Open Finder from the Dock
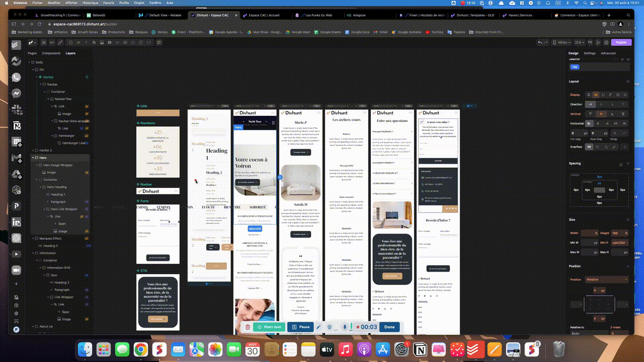 pos(85,349)
